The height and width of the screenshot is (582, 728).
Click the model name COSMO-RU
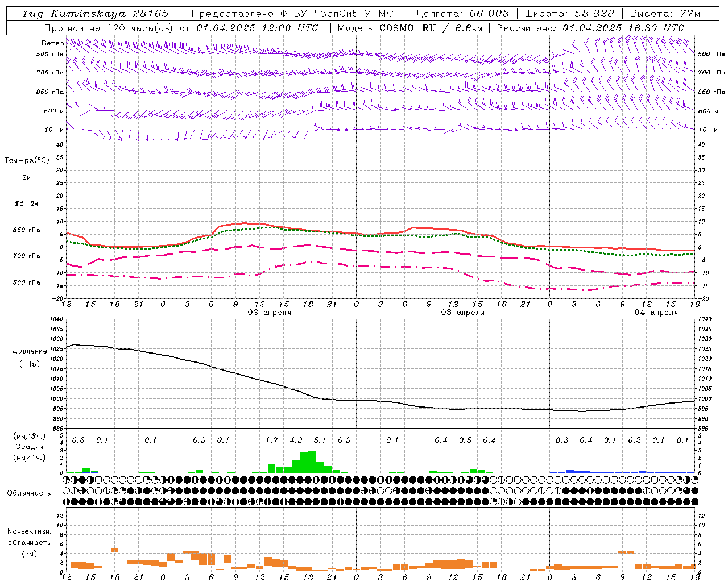pos(407,27)
